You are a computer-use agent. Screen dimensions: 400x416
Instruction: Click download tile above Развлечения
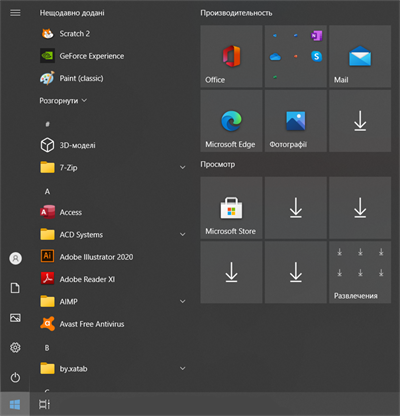click(x=360, y=208)
